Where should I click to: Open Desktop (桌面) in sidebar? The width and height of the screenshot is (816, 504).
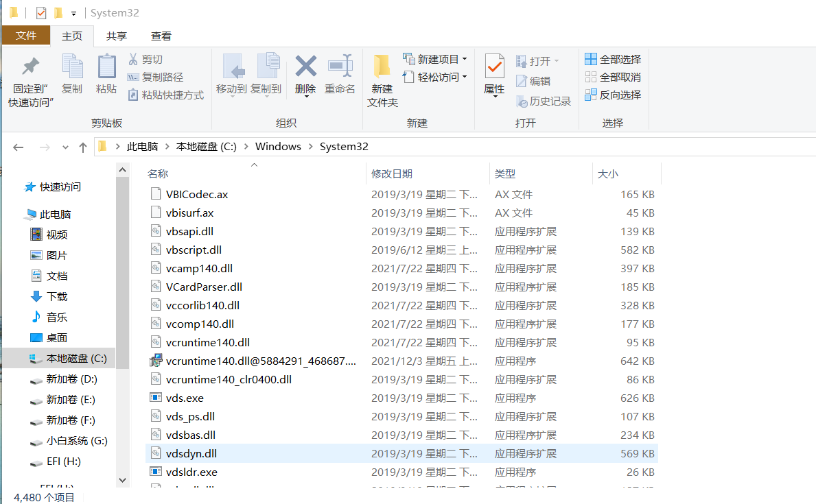click(49, 337)
